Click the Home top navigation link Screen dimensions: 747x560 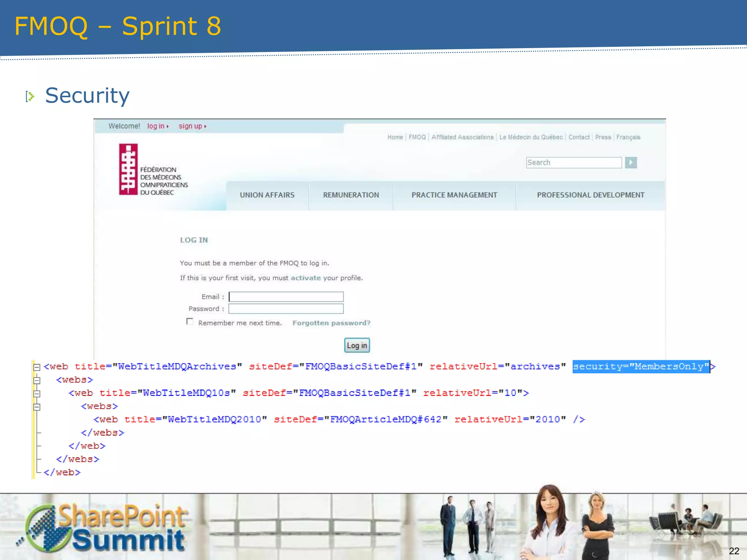pos(395,137)
